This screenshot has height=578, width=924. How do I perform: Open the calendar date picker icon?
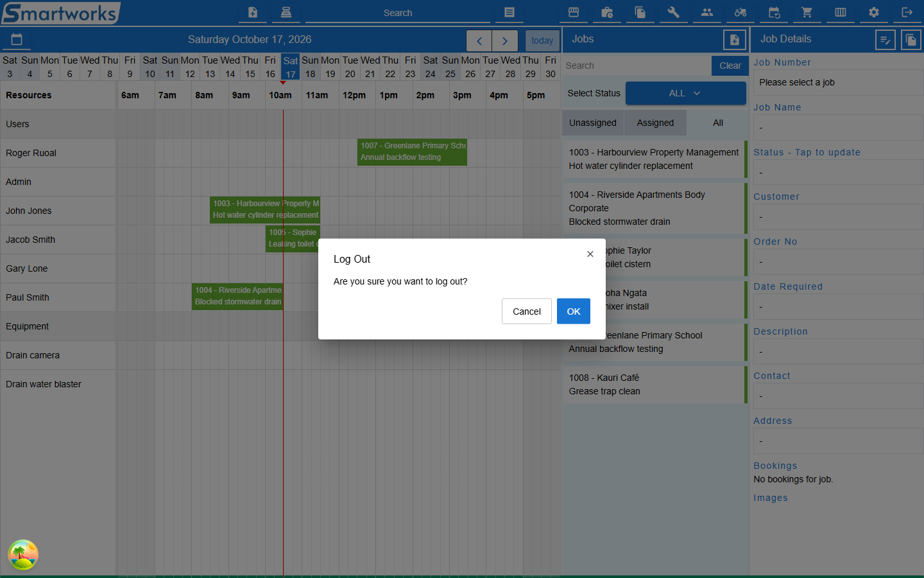tap(17, 40)
